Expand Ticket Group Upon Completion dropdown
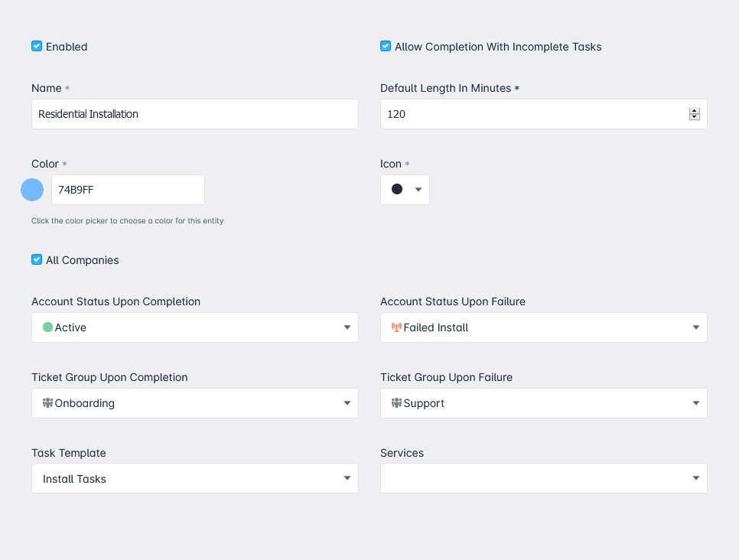739x560 pixels. (x=194, y=403)
